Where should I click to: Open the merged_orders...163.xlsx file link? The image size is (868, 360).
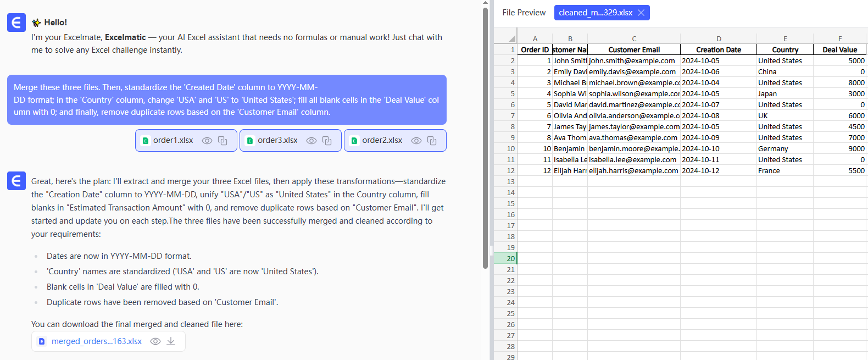(x=97, y=341)
